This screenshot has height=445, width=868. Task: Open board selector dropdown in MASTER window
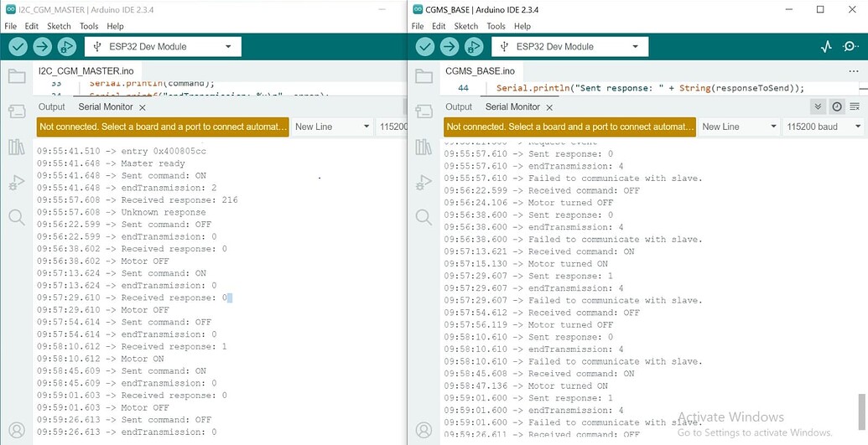click(163, 46)
